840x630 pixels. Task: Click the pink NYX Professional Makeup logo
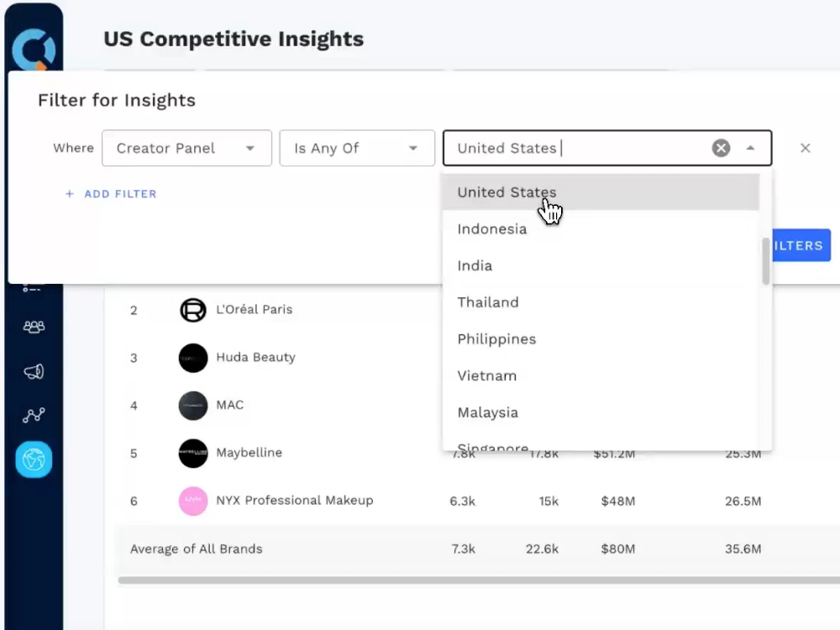pos(193,501)
